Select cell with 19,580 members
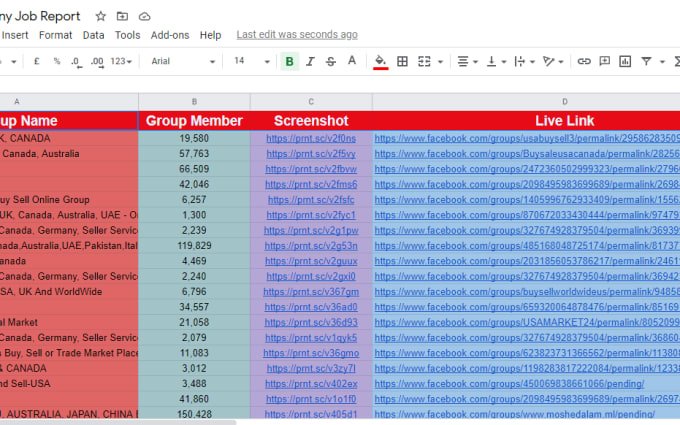Screen dimensions: 680x425 click(x=194, y=138)
